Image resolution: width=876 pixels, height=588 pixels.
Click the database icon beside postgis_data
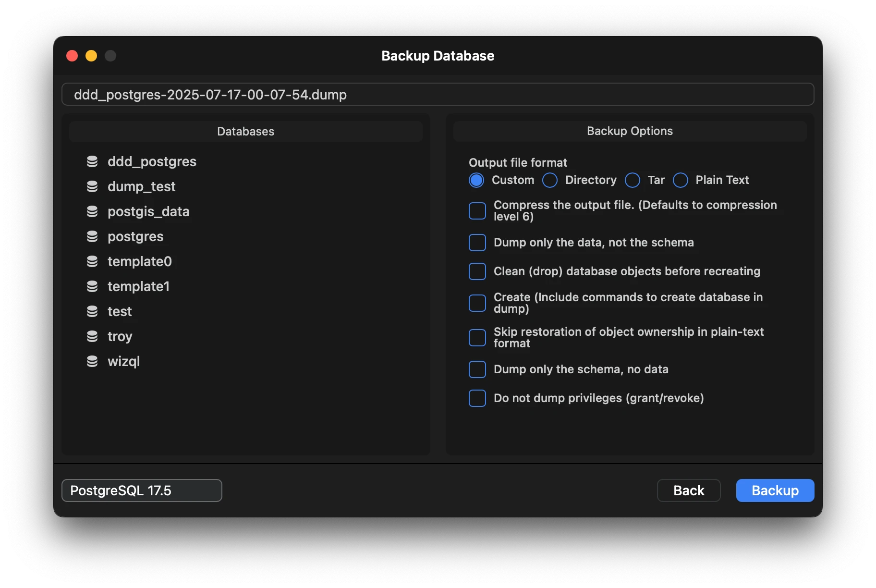[92, 211]
